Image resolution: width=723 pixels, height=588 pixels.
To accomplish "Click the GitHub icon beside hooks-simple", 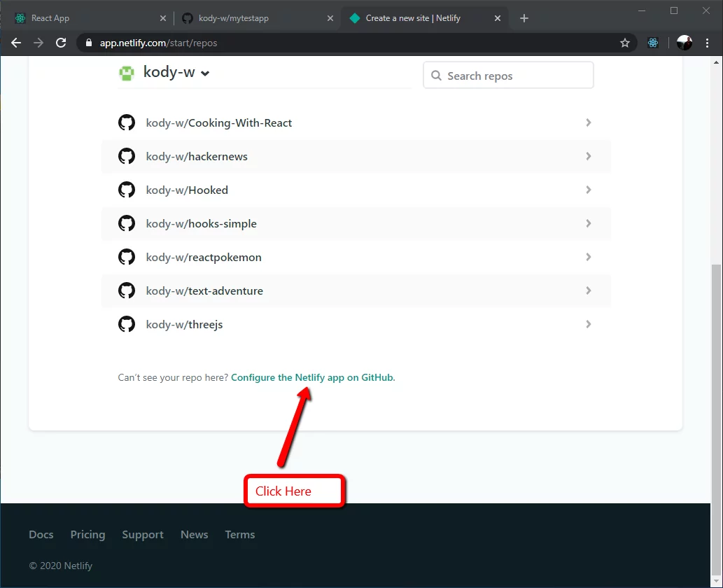I will coord(127,223).
